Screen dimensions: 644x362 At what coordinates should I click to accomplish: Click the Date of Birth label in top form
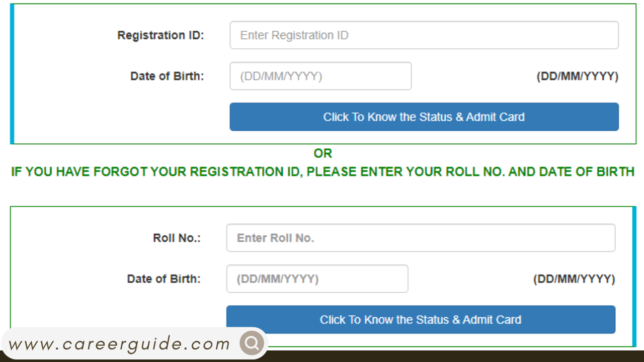point(167,76)
